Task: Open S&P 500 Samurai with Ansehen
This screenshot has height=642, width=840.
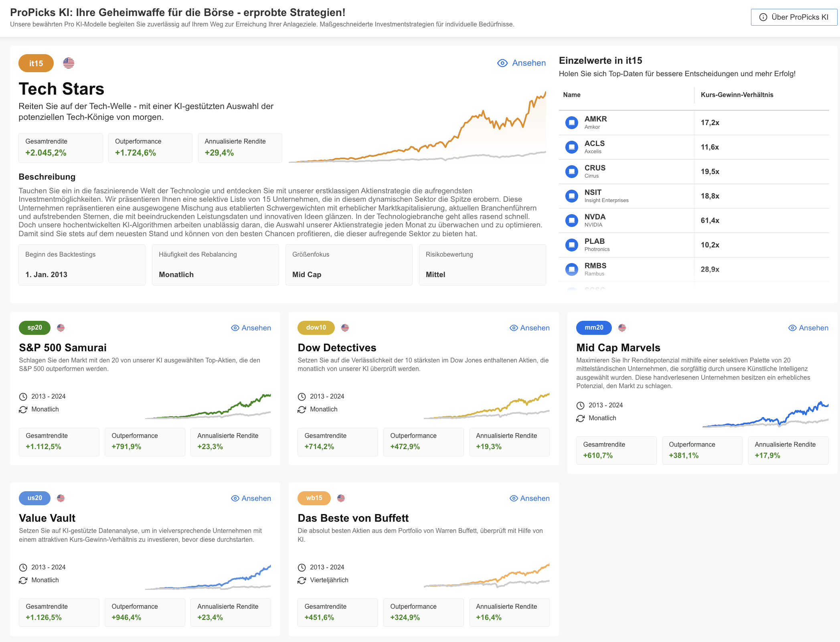Action: click(251, 328)
